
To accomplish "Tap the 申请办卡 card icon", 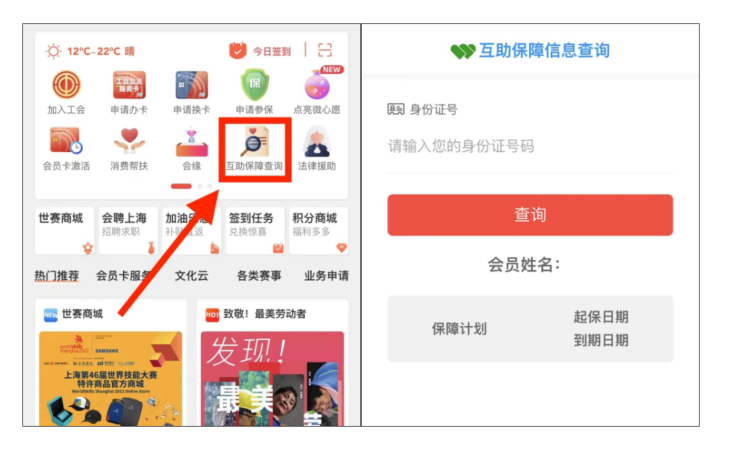I will click(x=129, y=85).
